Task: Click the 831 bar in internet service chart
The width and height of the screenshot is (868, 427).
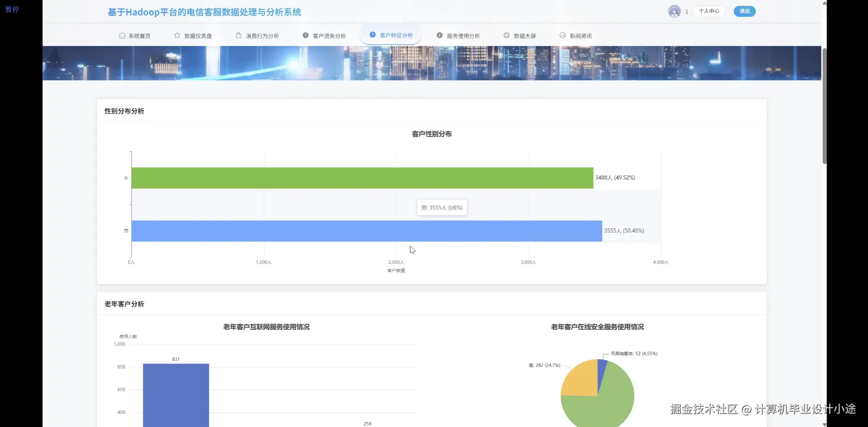Action: tap(176, 395)
